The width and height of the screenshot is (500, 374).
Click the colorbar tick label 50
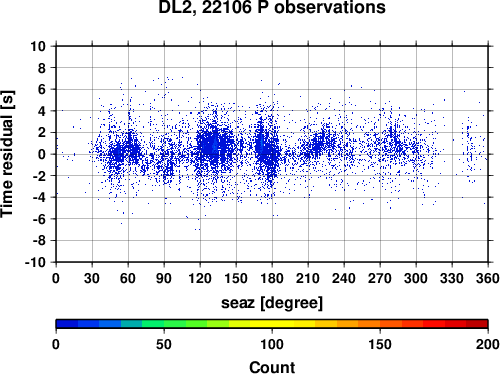click(164, 344)
